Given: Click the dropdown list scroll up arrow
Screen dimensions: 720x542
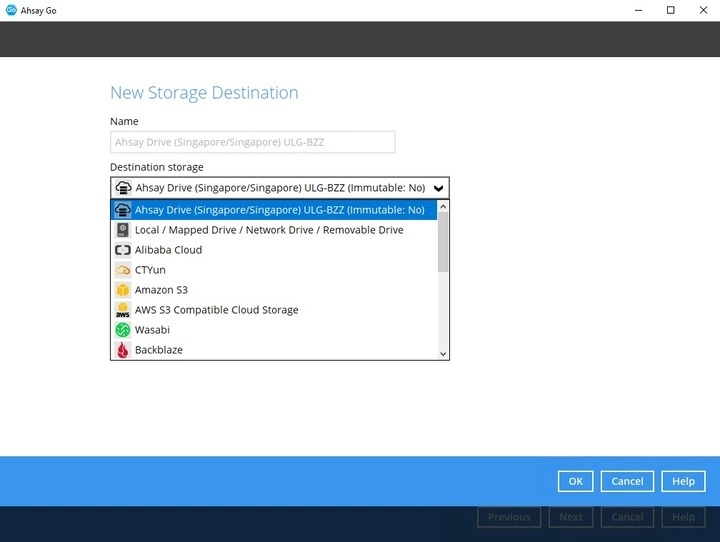Looking at the screenshot, I should click(443, 207).
